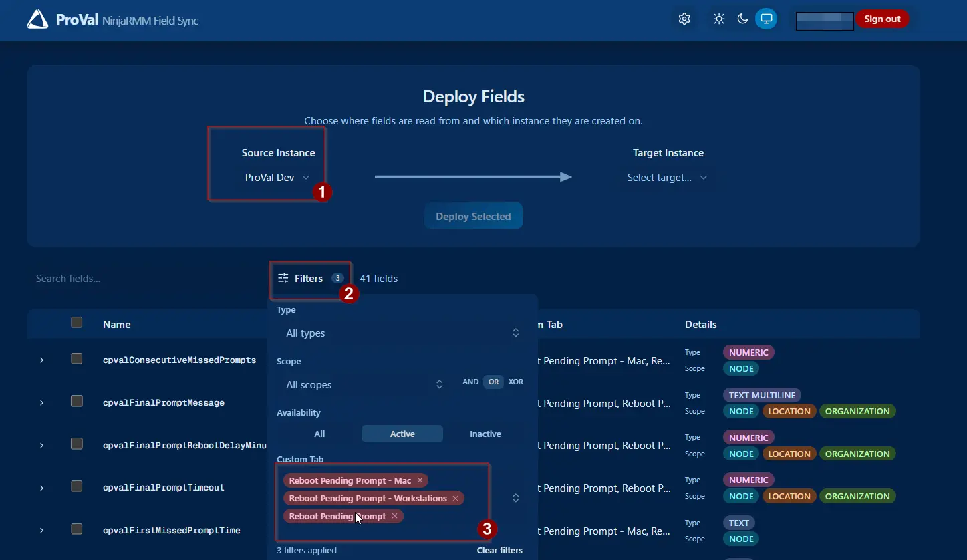Tick the cpvalFirstMissedPromptTime row checkbox
Image resolution: width=967 pixels, height=560 pixels.
pos(77,529)
